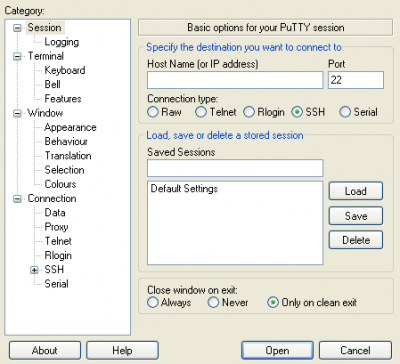Open Features settings in tree
This screenshot has width=400, height=364.
63,99
